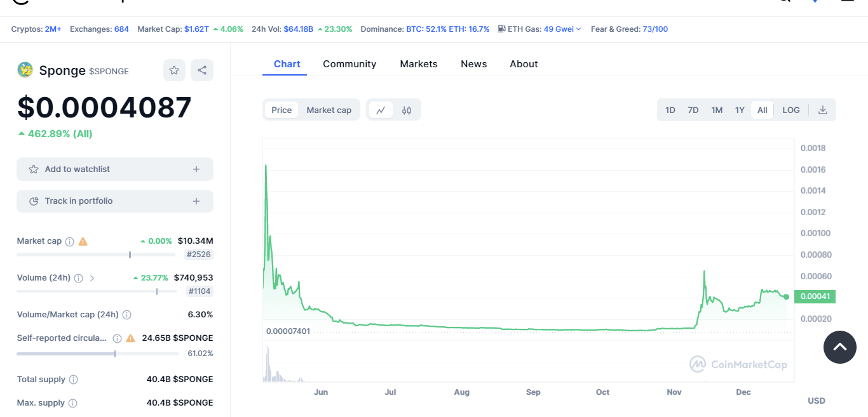868x417 pixels.
Task: Open Fear & Greed 73/100 link
Action: (655, 29)
